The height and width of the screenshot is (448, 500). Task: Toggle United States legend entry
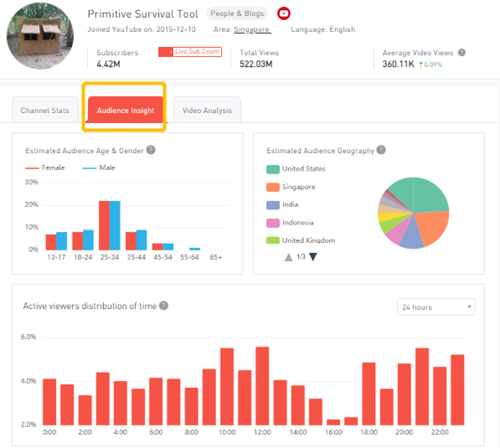(296, 169)
